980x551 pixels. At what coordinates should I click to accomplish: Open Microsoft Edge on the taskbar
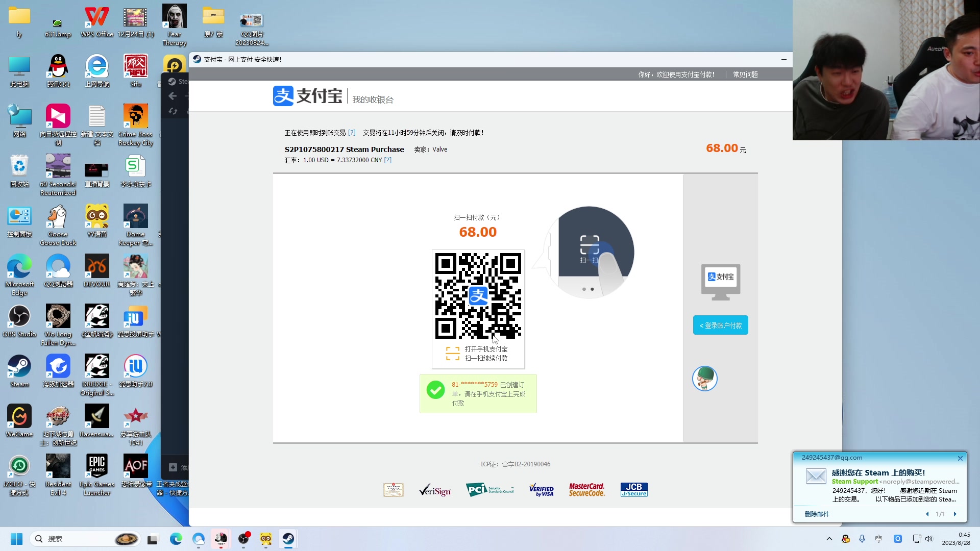176,539
